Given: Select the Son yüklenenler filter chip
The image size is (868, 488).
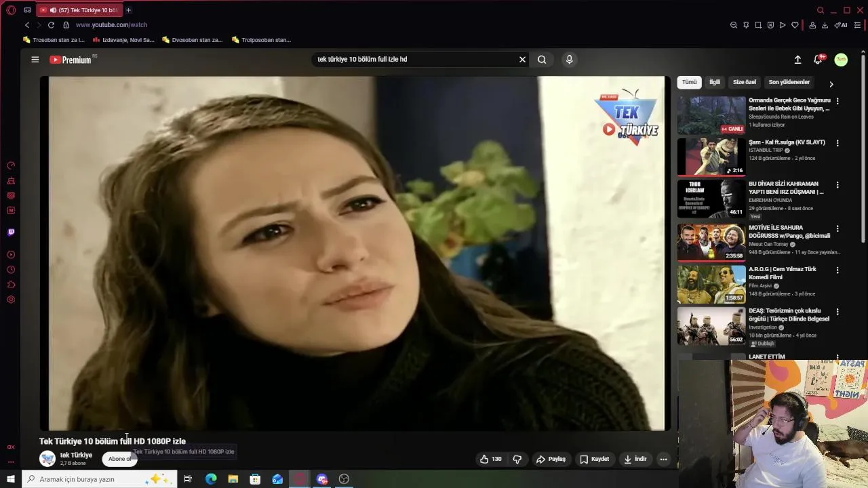Looking at the screenshot, I should (789, 82).
